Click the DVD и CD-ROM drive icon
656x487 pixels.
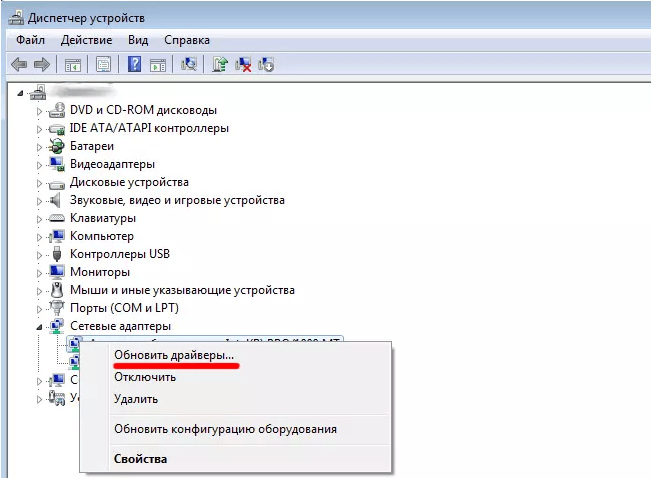tap(57, 110)
